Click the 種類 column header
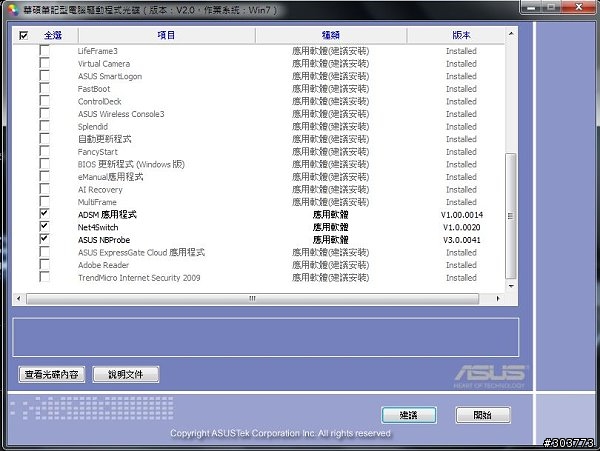 point(331,35)
